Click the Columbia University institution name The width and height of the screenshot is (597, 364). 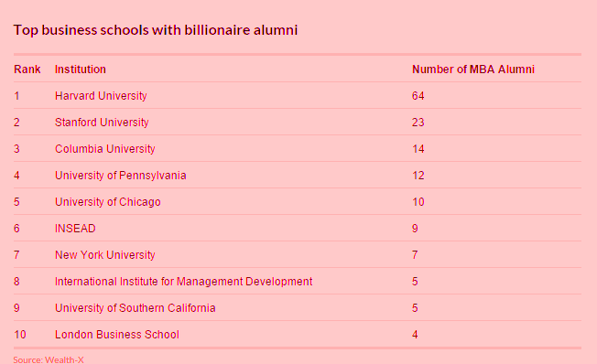tap(104, 149)
